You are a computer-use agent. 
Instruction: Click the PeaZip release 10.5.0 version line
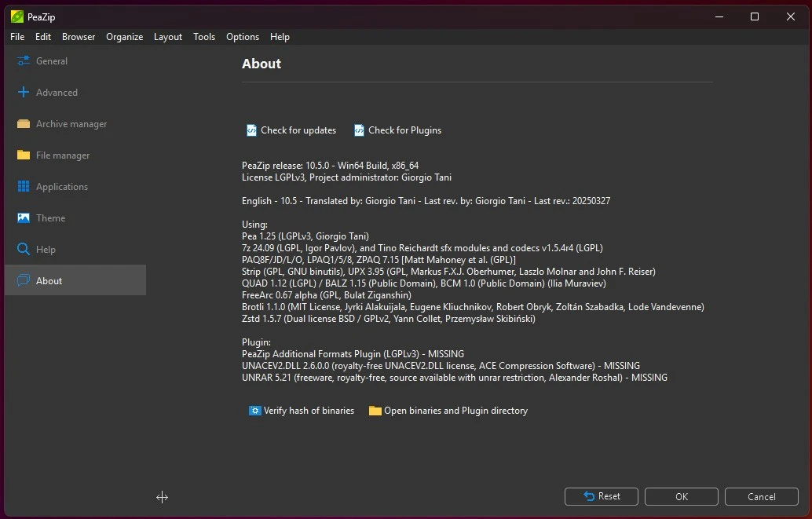click(331, 165)
